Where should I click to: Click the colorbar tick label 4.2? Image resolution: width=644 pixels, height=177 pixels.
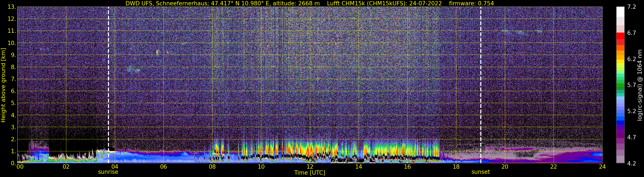coord(632,163)
